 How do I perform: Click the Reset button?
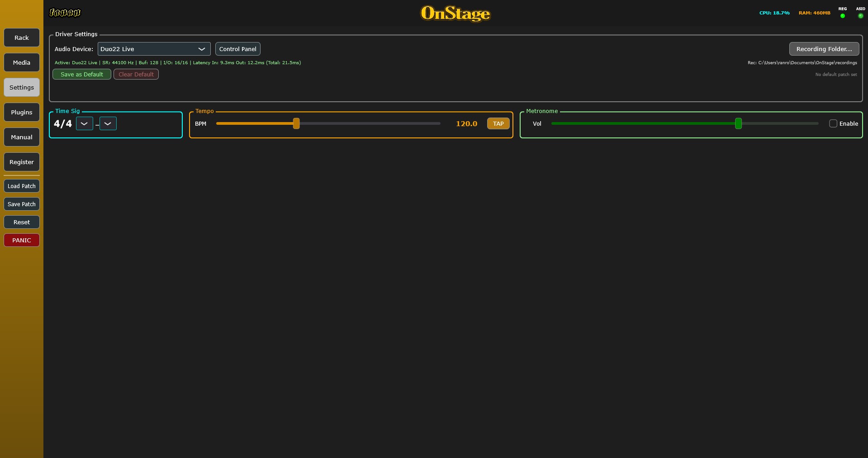22,222
